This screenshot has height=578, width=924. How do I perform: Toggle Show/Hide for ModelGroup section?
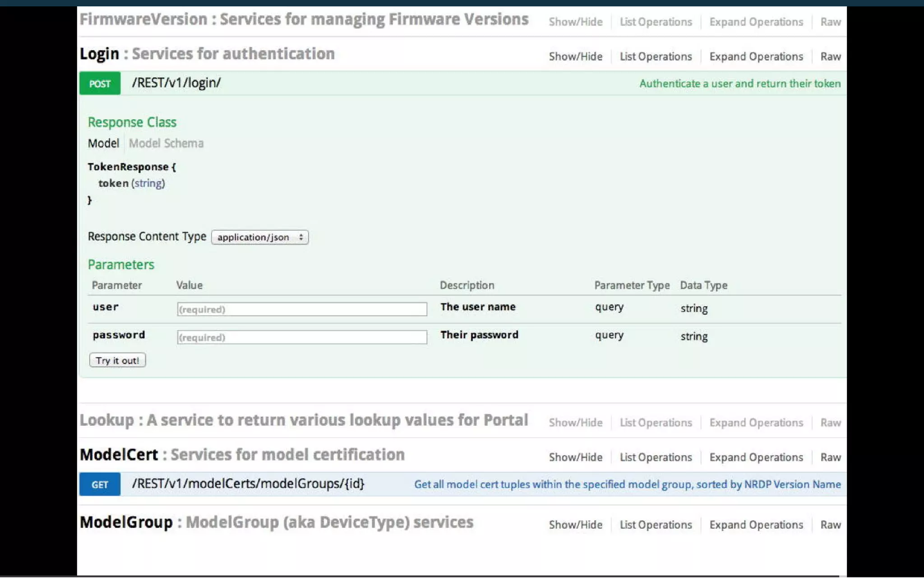(x=575, y=525)
